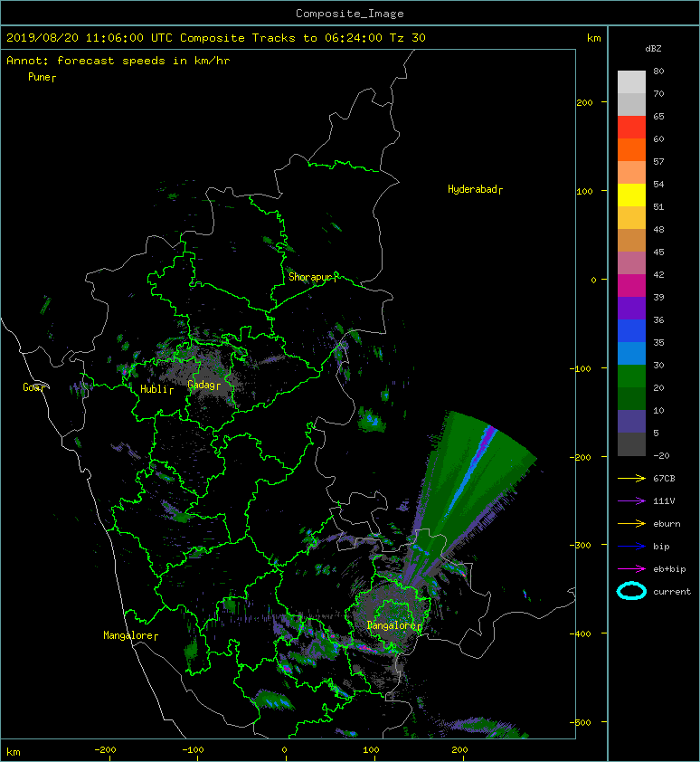
Task: Select the royal blue 36 dBZ swatch
Action: point(631,331)
